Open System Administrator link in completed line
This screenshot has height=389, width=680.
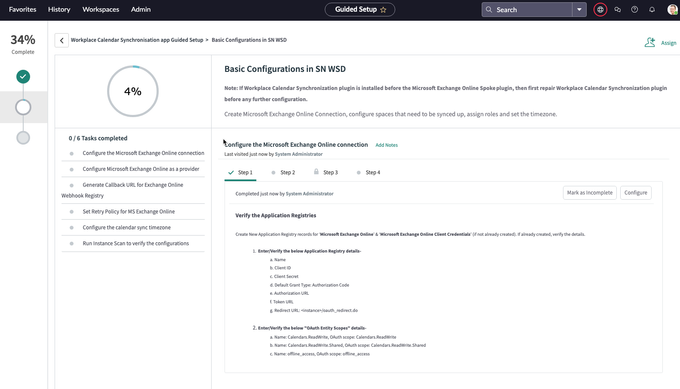pyautogui.click(x=309, y=194)
